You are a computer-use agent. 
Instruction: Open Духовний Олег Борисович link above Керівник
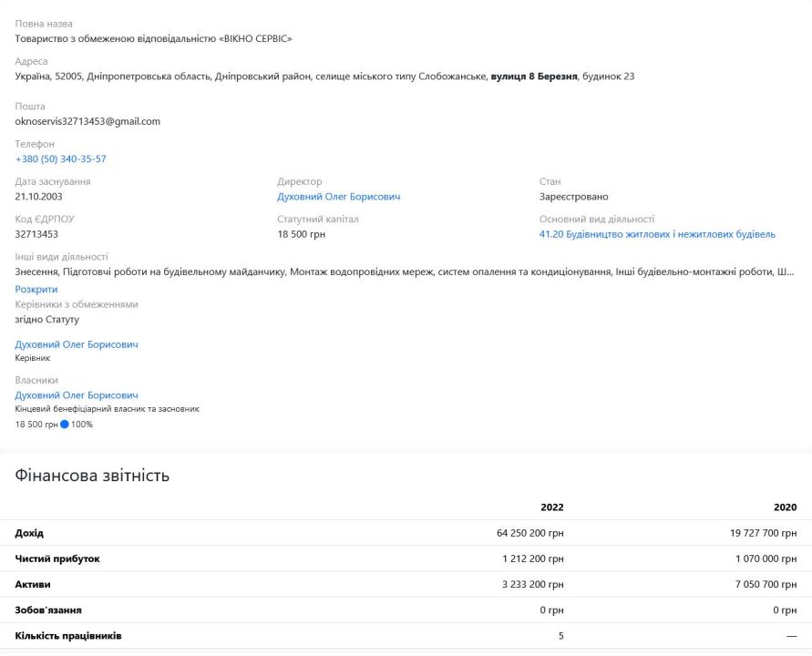pyautogui.click(x=77, y=344)
